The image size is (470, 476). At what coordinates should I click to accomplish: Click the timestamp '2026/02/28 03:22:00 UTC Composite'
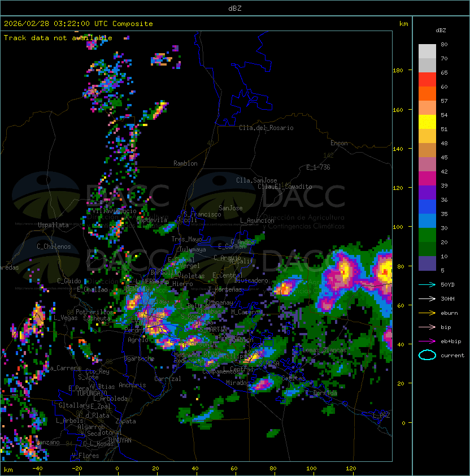pyautogui.click(x=79, y=24)
